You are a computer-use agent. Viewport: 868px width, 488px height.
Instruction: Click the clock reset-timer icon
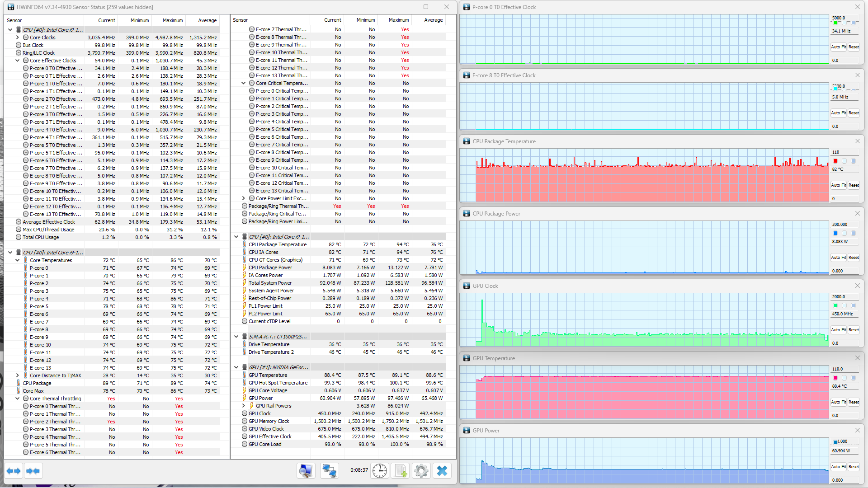380,471
